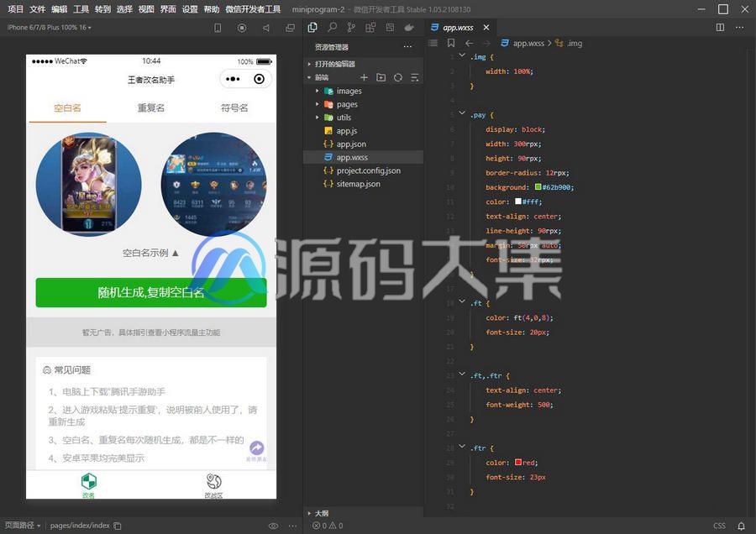
Task: Select the 空白名 tab
Action: (67, 108)
